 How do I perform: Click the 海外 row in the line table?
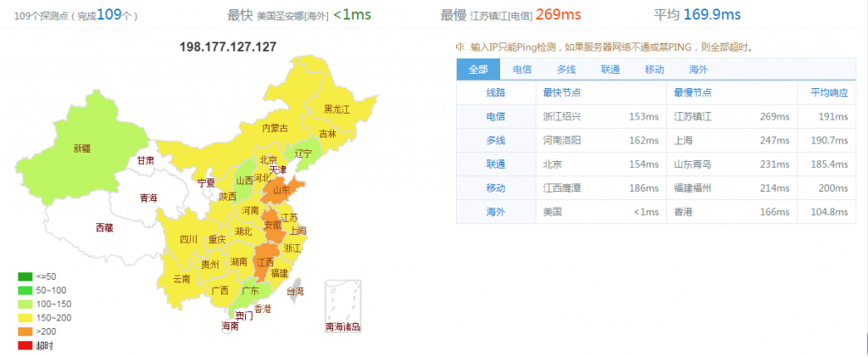[495, 211]
